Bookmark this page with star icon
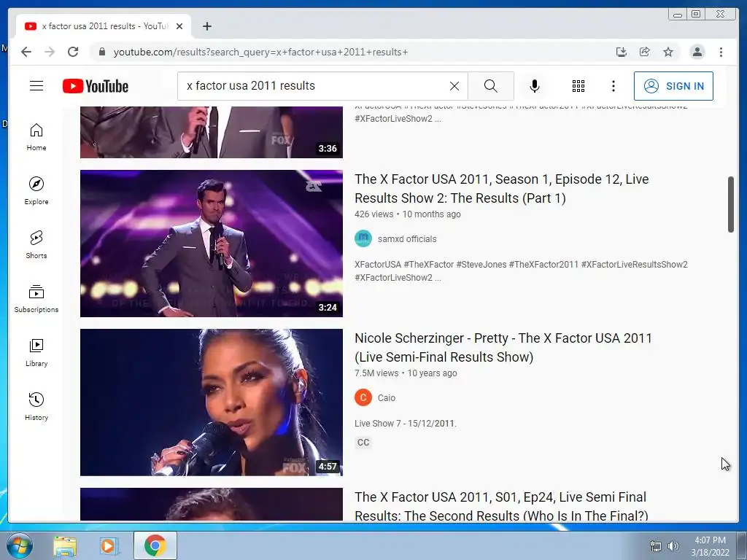The image size is (747, 560). [668, 52]
